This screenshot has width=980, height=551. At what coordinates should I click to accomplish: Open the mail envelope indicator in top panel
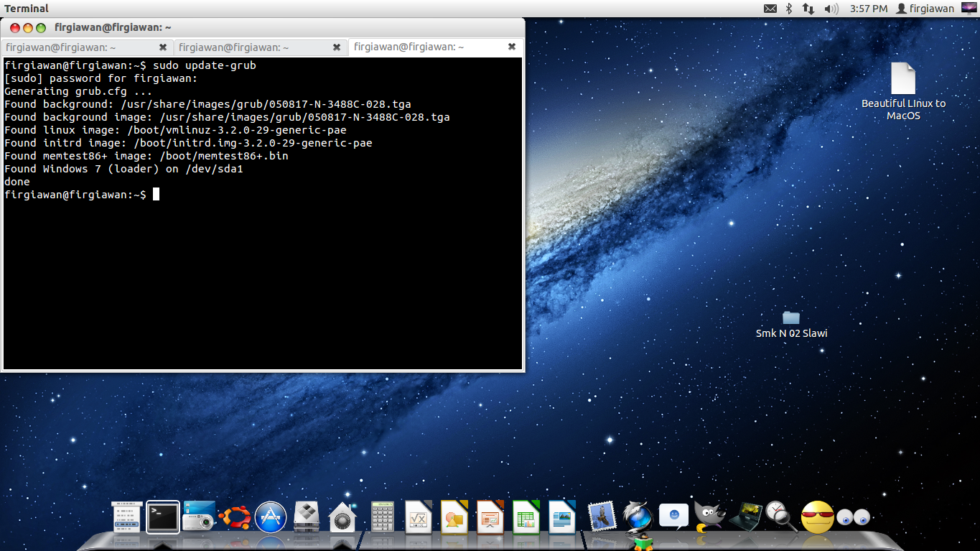click(x=770, y=9)
